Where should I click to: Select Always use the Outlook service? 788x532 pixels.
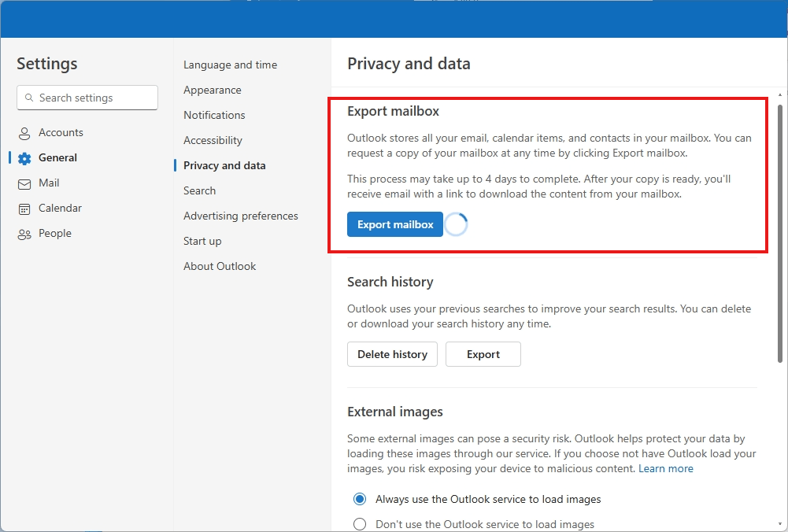tap(360, 499)
